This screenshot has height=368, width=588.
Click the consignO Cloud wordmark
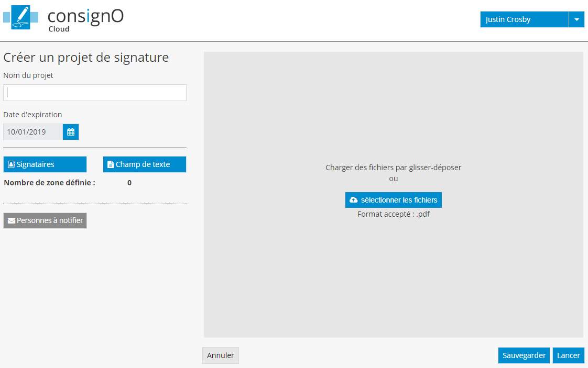coord(85,19)
